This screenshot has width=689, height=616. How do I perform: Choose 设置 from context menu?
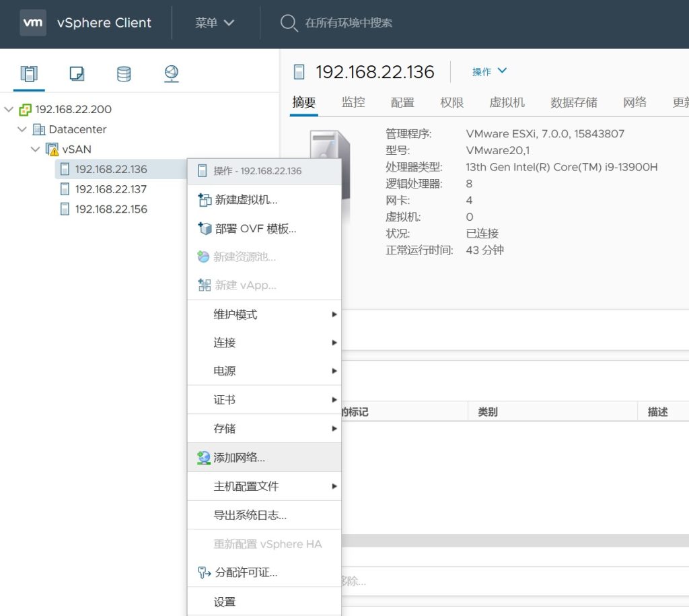coord(264,601)
